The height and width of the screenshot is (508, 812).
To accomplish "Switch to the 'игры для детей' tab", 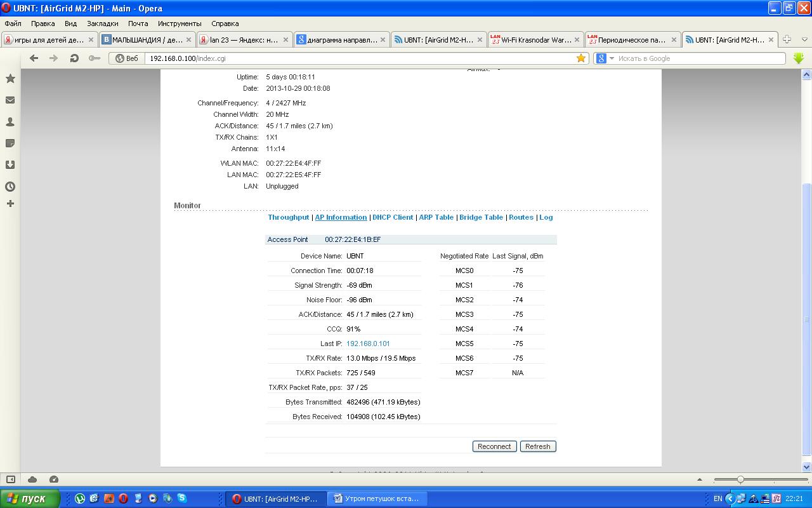I will (49, 39).
